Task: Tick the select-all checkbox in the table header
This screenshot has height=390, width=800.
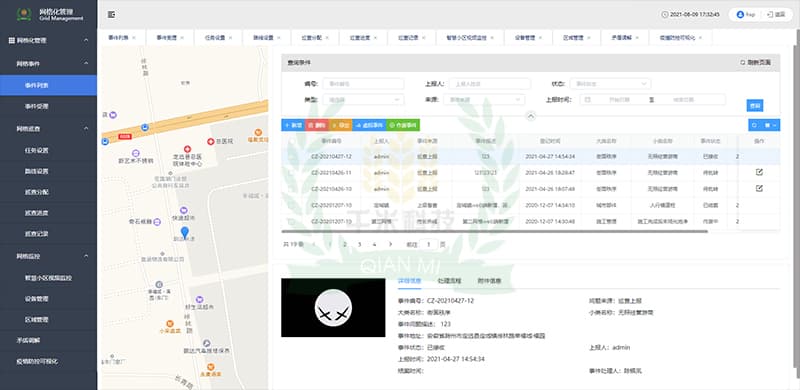Action: pos(291,140)
